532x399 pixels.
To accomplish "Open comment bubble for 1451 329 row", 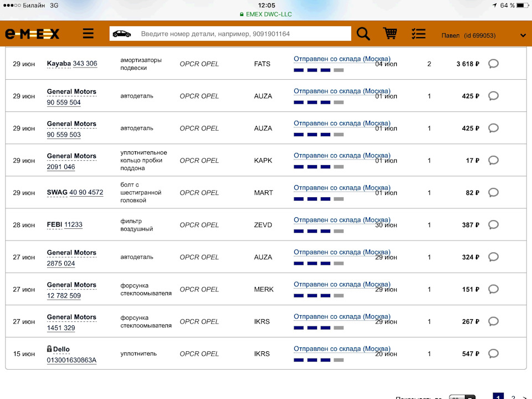I will pos(493,321).
